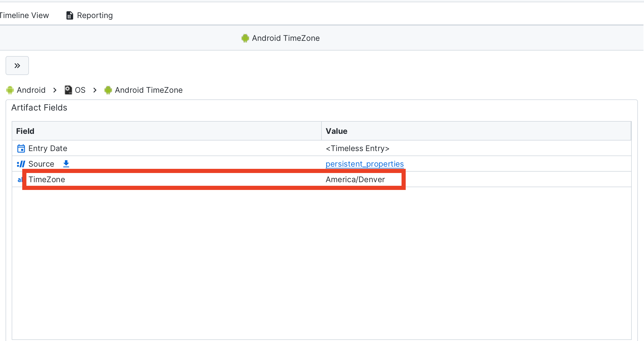Navigate to Android breadcrumb item
Viewport: 644px width, 341px height.
click(x=31, y=90)
